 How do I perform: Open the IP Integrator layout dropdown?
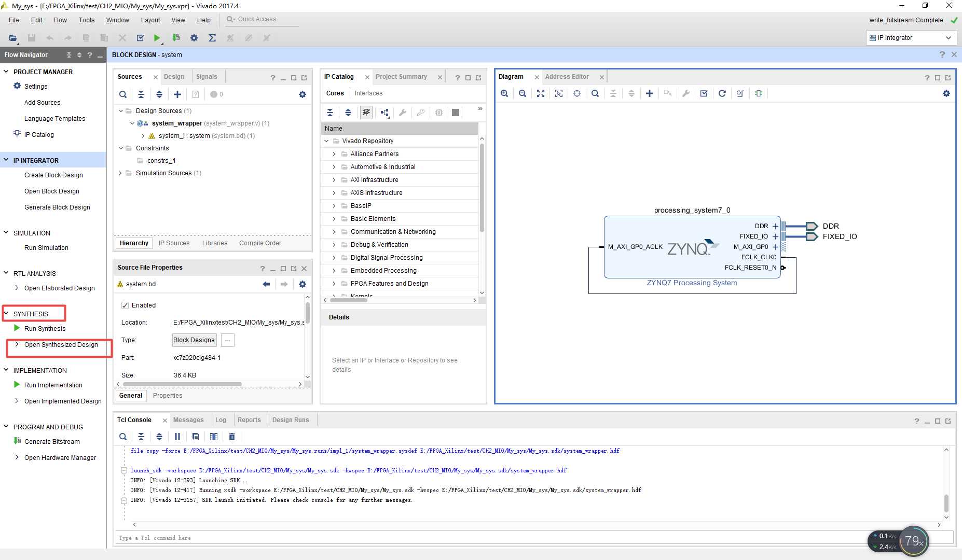911,38
